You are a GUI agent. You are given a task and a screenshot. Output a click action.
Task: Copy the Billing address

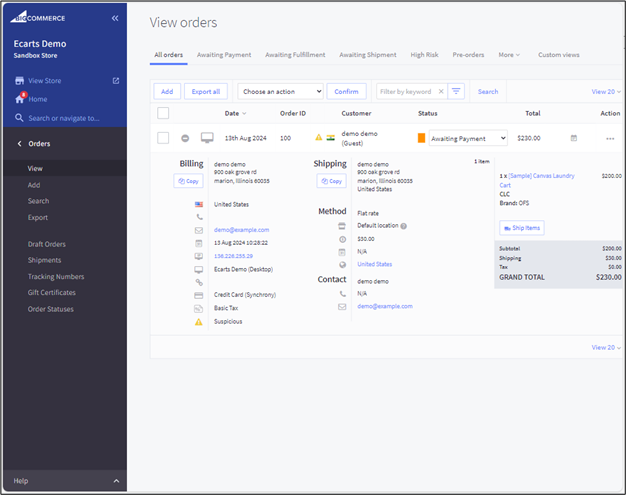pyautogui.click(x=188, y=181)
